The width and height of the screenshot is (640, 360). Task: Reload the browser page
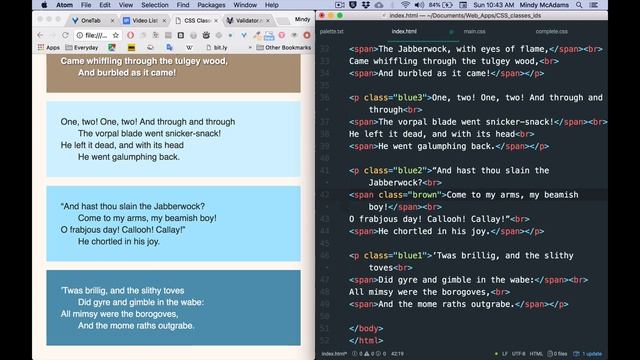point(65,35)
